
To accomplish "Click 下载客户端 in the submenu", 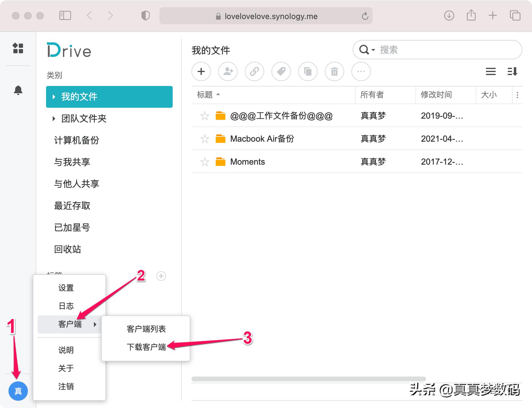I will tap(146, 347).
